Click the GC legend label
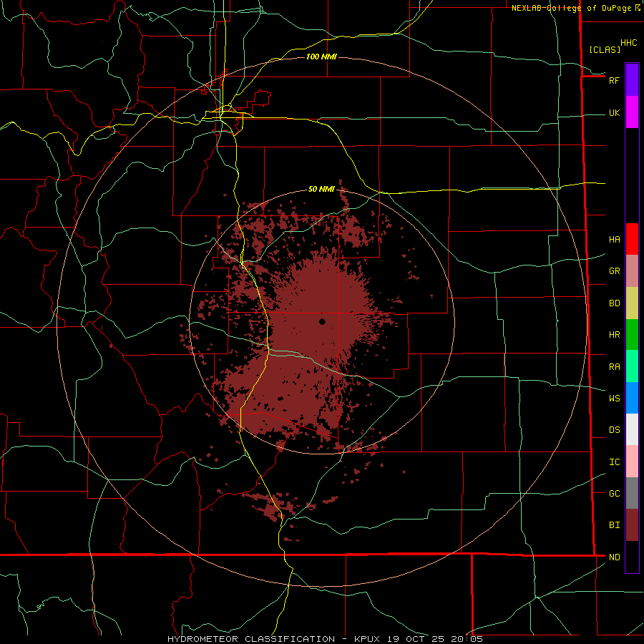 (614, 493)
